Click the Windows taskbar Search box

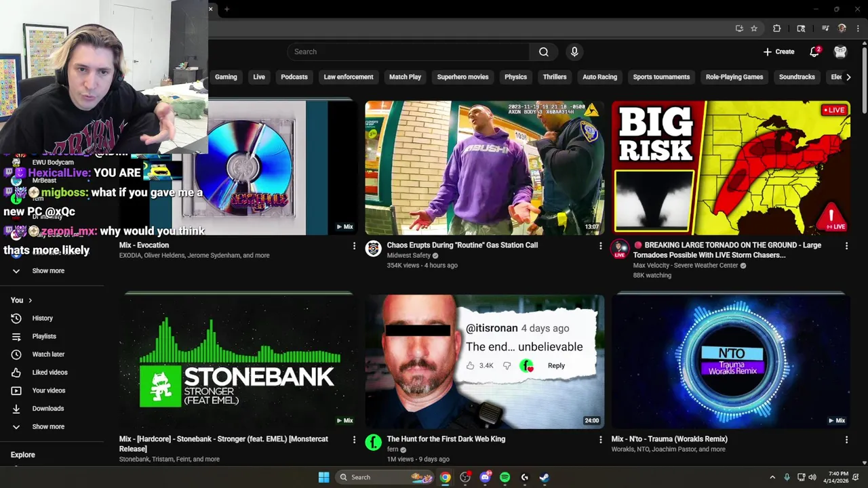pos(384,477)
